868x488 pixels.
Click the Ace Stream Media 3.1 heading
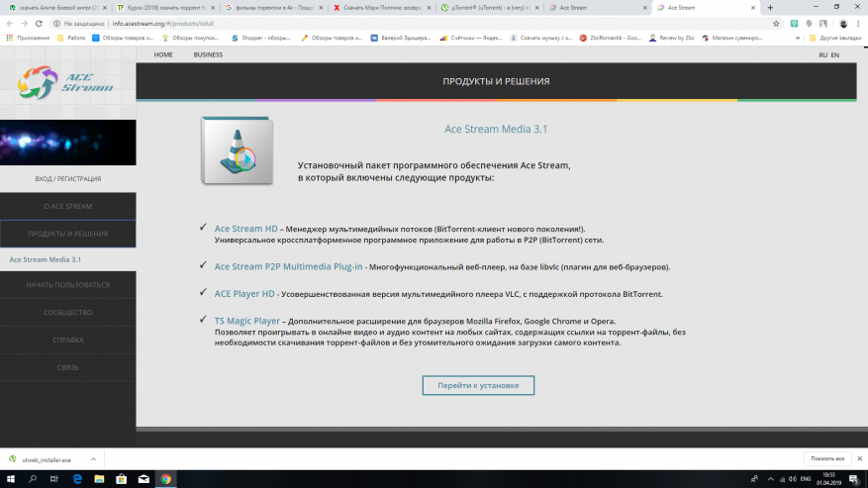click(x=496, y=129)
